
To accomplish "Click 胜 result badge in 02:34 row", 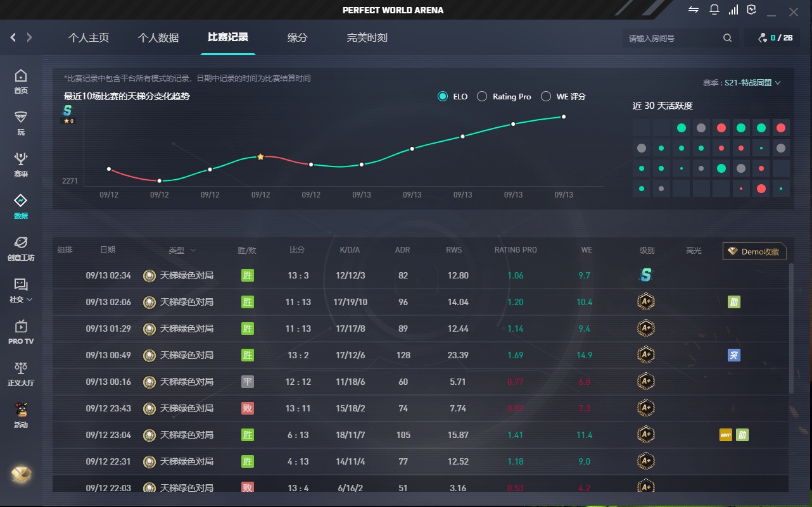I will tap(248, 275).
